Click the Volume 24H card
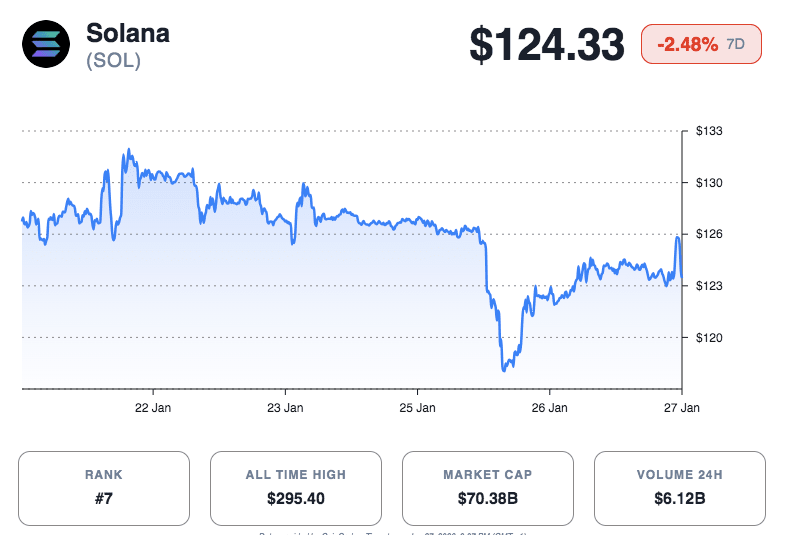 tap(680, 488)
